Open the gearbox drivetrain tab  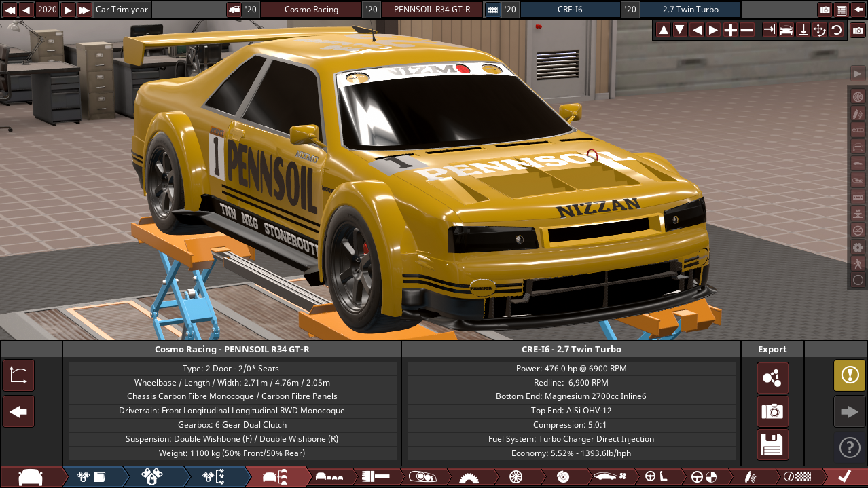(x=469, y=477)
